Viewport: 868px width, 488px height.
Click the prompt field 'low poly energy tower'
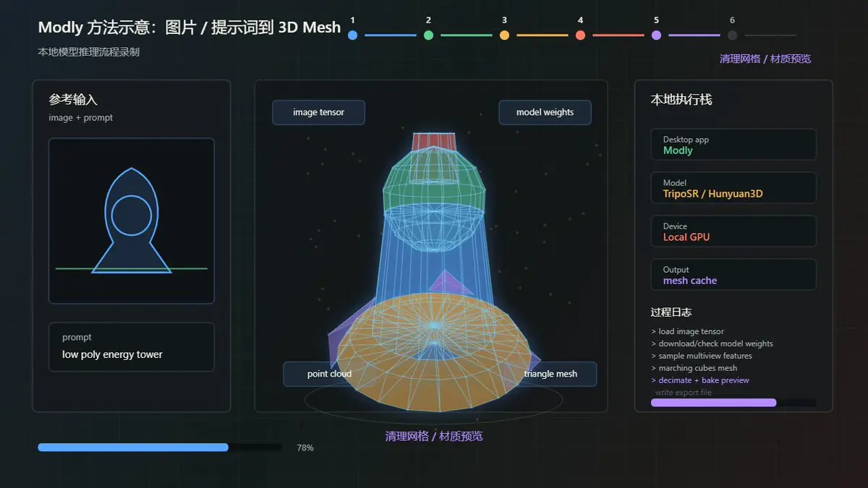pyautogui.click(x=132, y=347)
